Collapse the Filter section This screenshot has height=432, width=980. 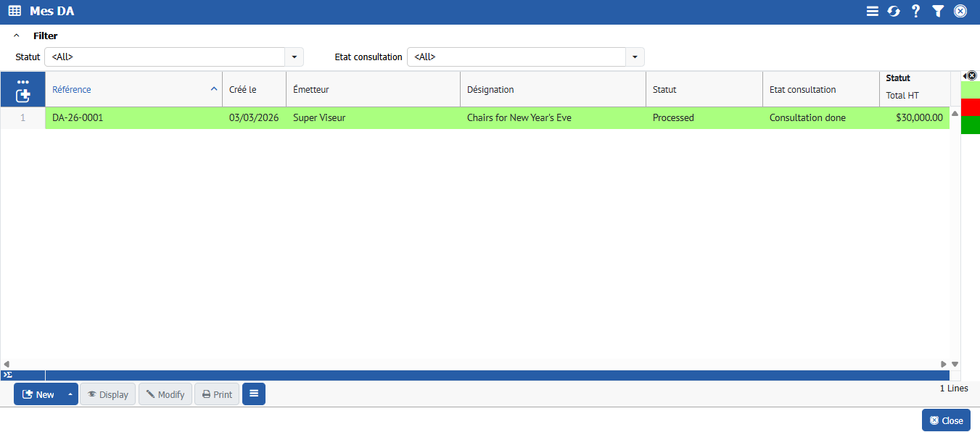pos(17,36)
